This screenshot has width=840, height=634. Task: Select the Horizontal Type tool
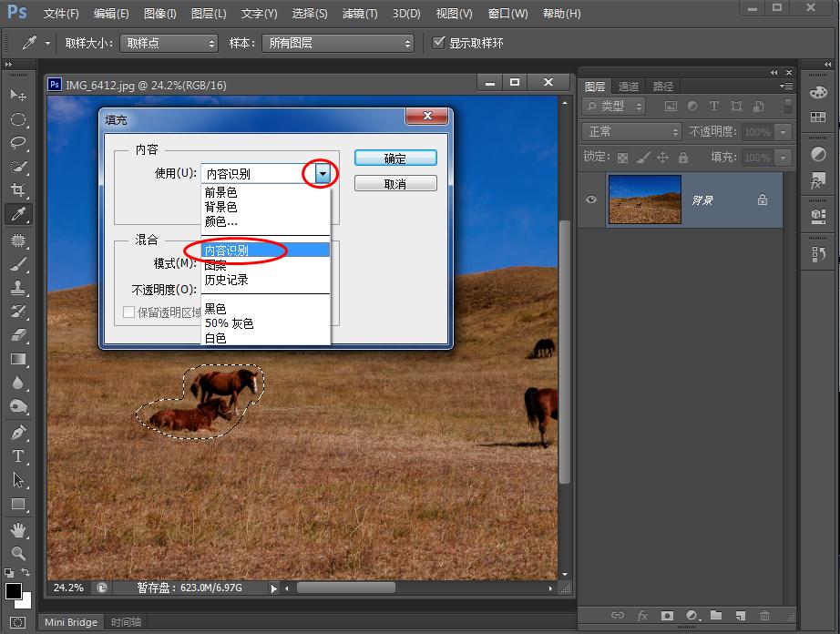pos(18,455)
